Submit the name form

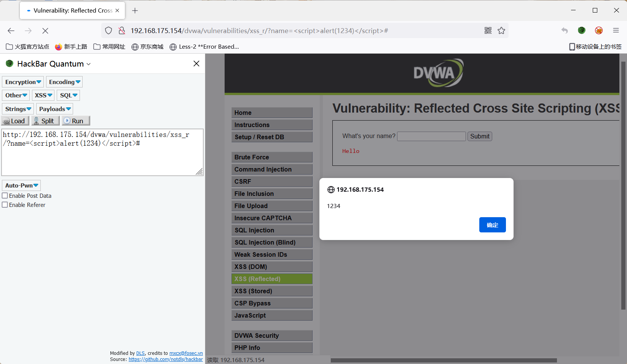tap(480, 136)
